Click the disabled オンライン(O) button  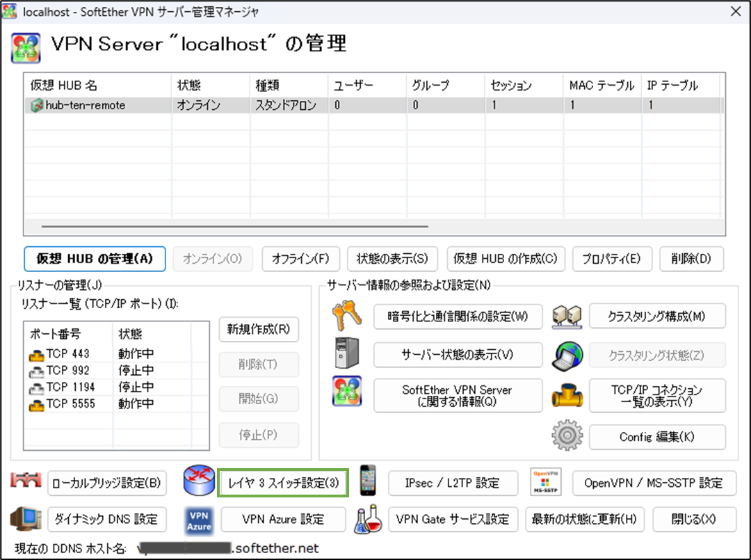[x=213, y=259]
